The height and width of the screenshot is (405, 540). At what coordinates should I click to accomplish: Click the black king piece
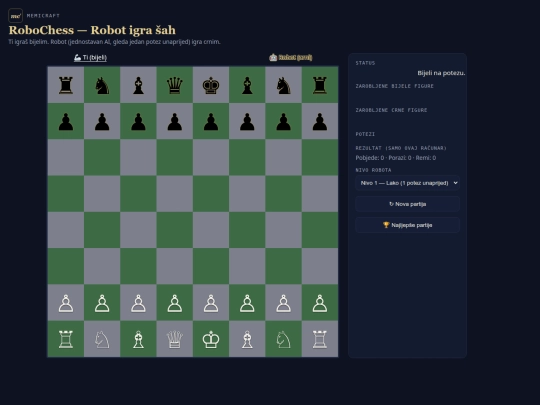pos(211,85)
